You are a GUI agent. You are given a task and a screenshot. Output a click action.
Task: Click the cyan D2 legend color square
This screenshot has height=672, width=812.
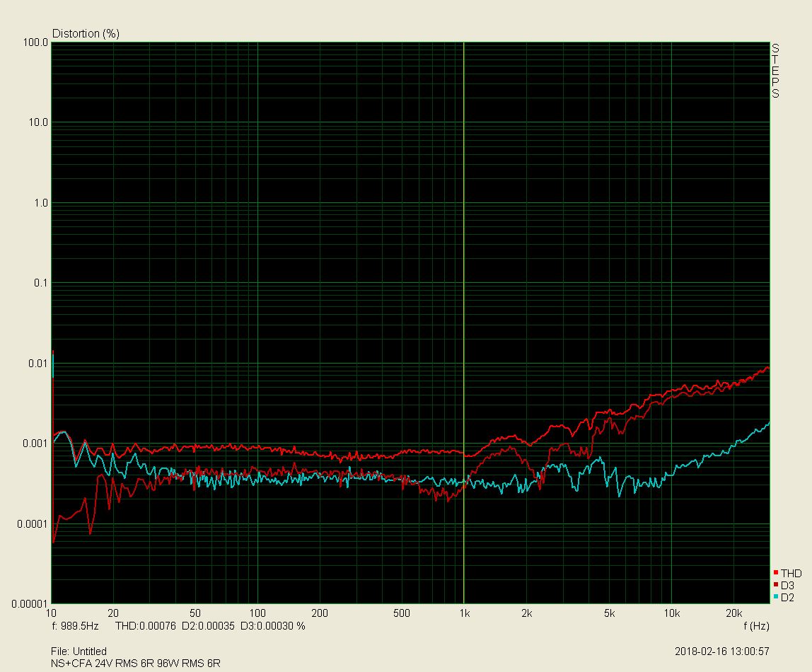pyautogui.click(x=776, y=596)
